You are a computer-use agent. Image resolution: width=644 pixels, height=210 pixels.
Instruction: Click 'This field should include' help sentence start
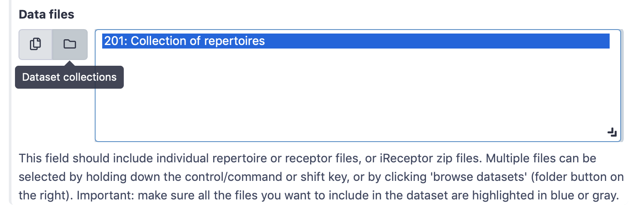tap(70, 158)
